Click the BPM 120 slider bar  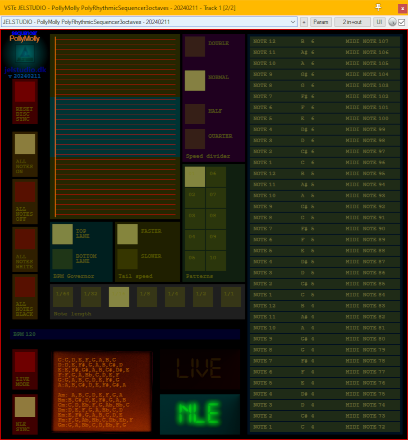coord(125,334)
